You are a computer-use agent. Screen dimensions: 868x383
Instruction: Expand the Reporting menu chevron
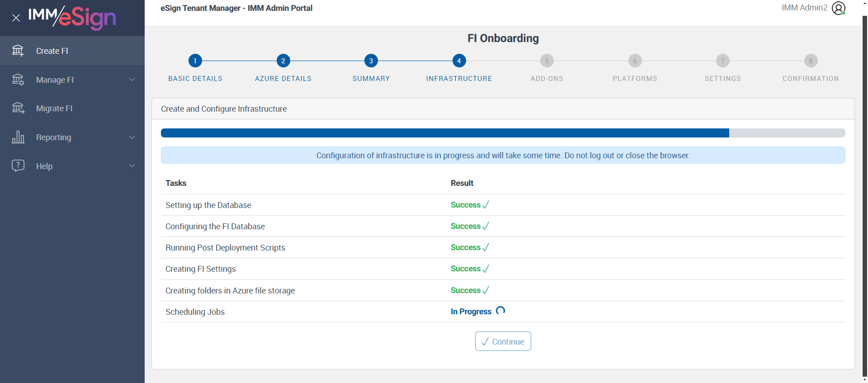pos(132,137)
